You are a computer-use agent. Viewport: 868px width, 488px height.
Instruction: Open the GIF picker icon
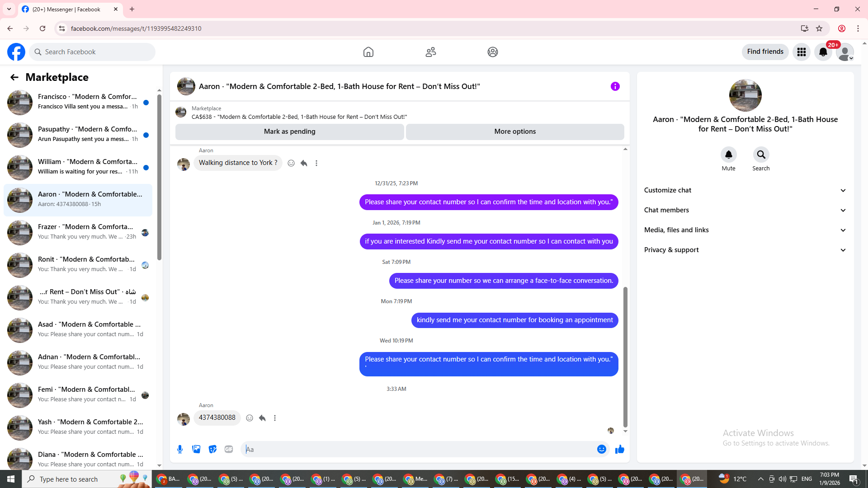(x=229, y=449)
